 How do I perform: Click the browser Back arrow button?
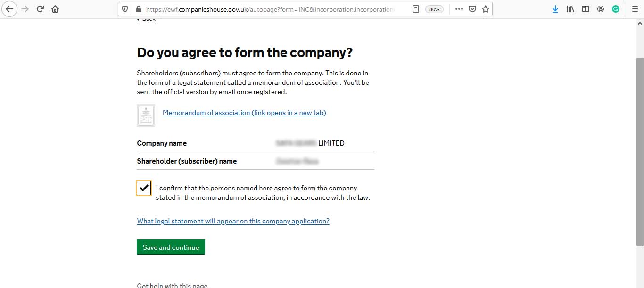coord(9,9)
